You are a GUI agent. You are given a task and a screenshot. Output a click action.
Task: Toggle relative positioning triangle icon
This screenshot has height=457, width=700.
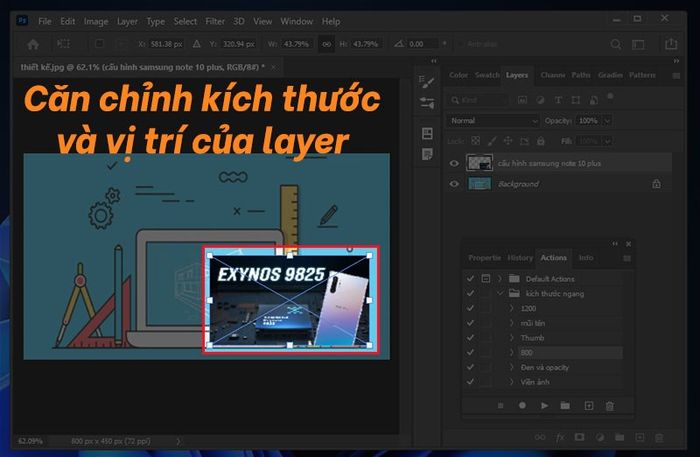(x=196, y=44)
